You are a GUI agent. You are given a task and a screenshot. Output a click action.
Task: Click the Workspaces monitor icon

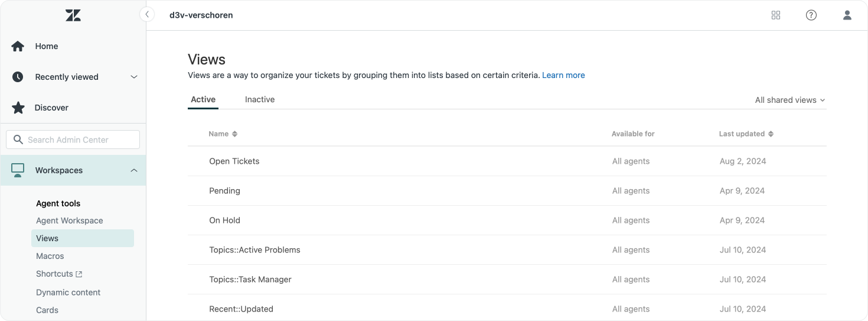[x=18, y=170]
